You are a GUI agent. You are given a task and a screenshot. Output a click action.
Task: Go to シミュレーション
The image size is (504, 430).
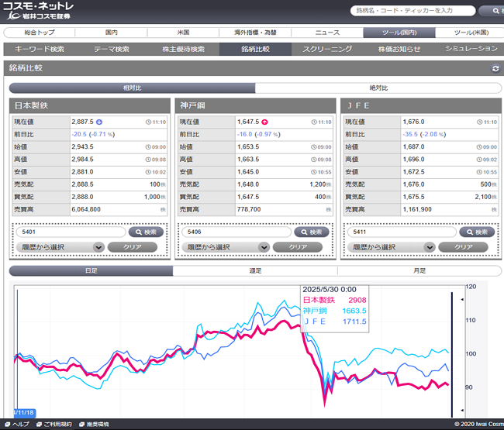[x=471, y=49]
